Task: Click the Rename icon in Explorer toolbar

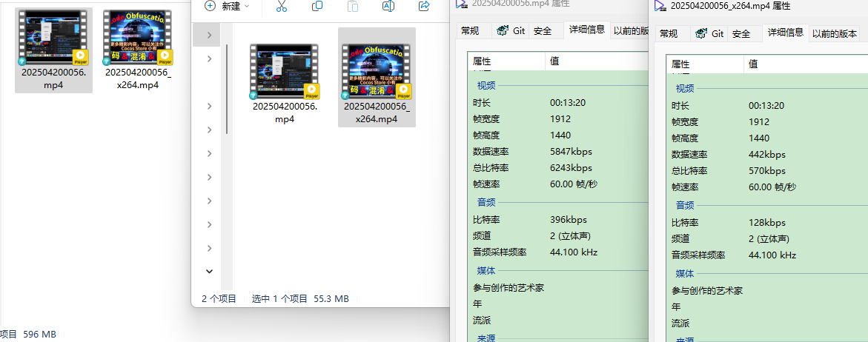Action: (x=388, y=6)
